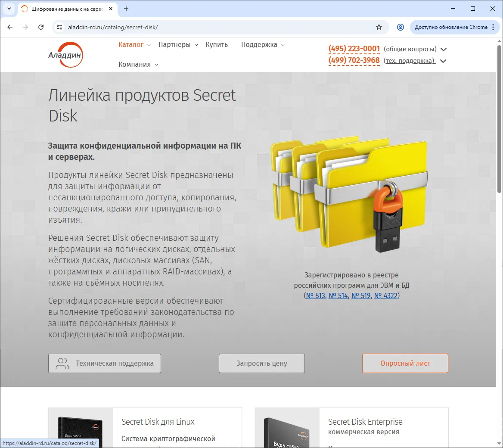Screen dimensions: 503x448
Task: Click the people icon in Техническая поддержка button
Action: 62,363
